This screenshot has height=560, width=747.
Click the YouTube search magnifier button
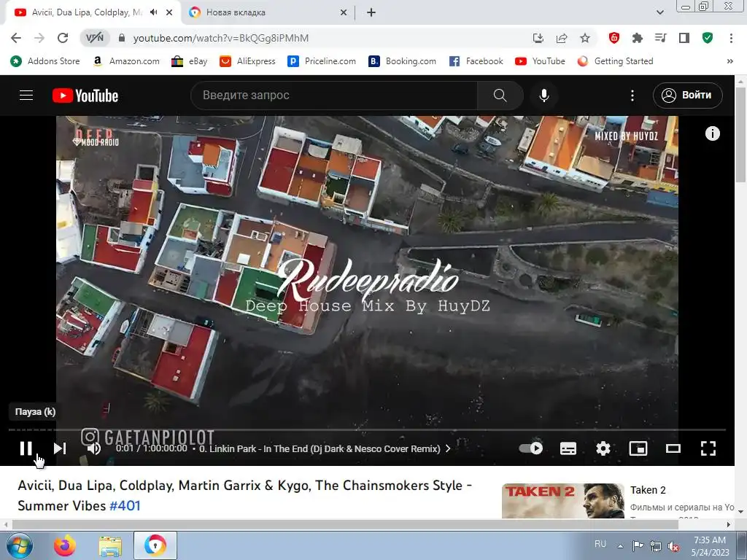coord(500,96)
